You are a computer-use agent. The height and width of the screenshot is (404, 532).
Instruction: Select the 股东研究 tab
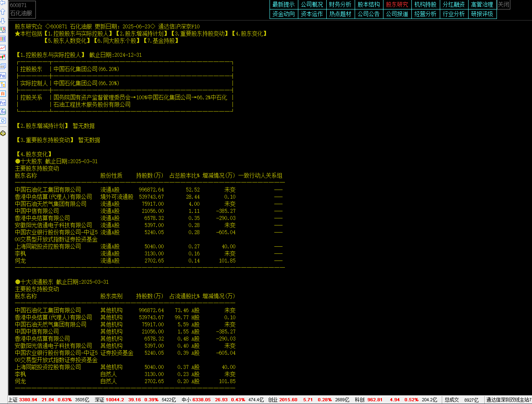(x=397, y=5)
